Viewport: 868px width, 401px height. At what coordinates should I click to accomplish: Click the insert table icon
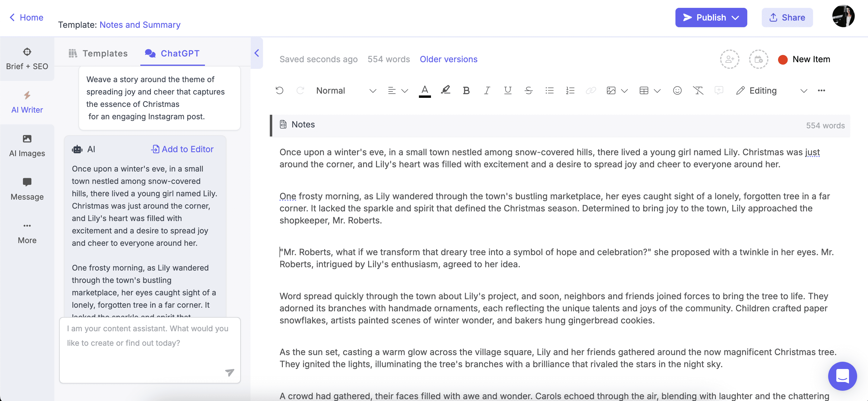click(643, 90)
